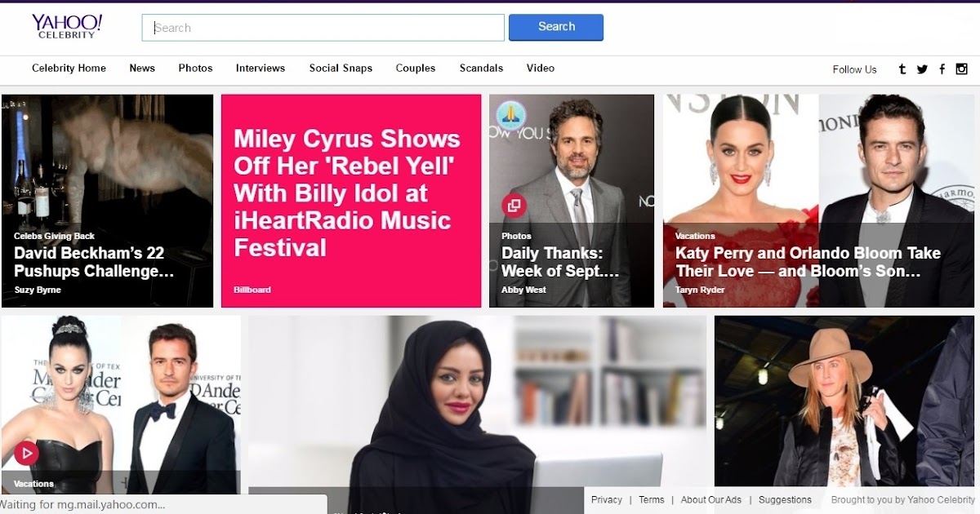Open the Scandals section
The height and width of the screenshot is (514, 980).
[x=481, y=69]
